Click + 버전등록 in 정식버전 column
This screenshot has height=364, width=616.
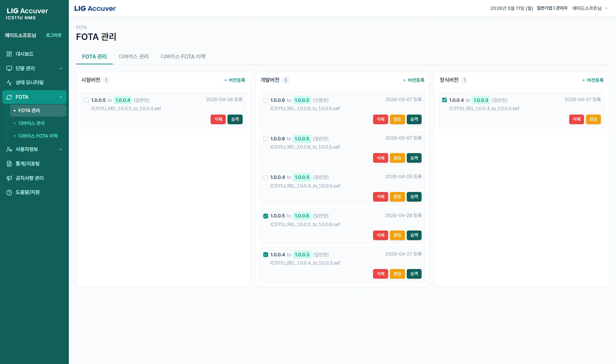pyautogui.click(x=593, y=80)
